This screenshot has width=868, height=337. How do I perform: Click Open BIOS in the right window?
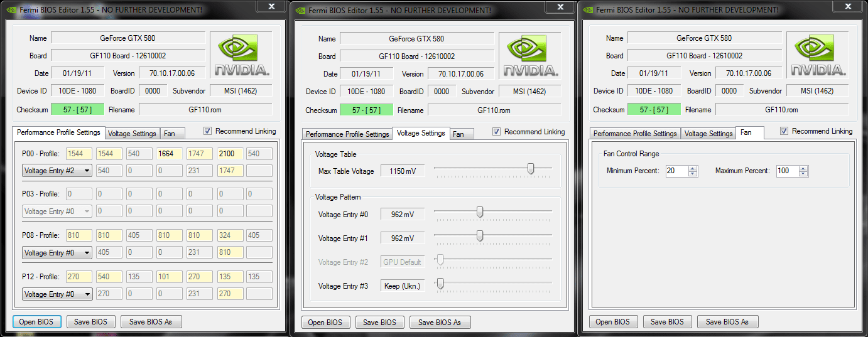[x=613, y=322]
